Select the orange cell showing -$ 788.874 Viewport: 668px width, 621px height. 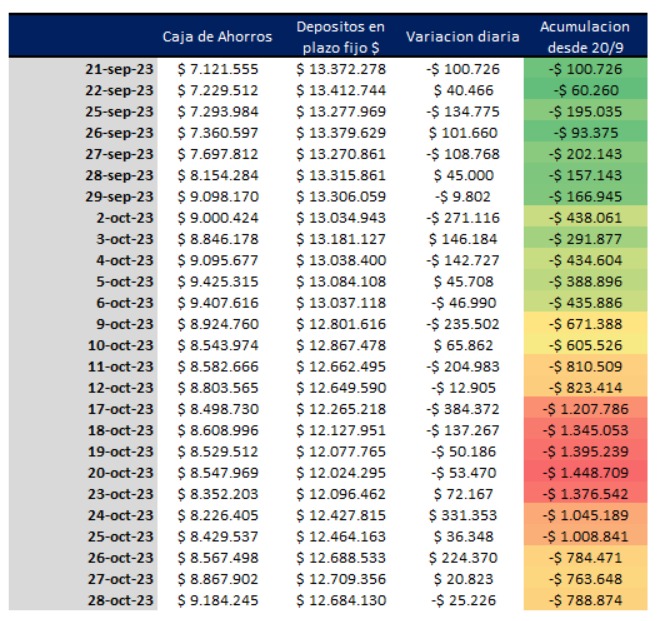(x=585, y=600)
